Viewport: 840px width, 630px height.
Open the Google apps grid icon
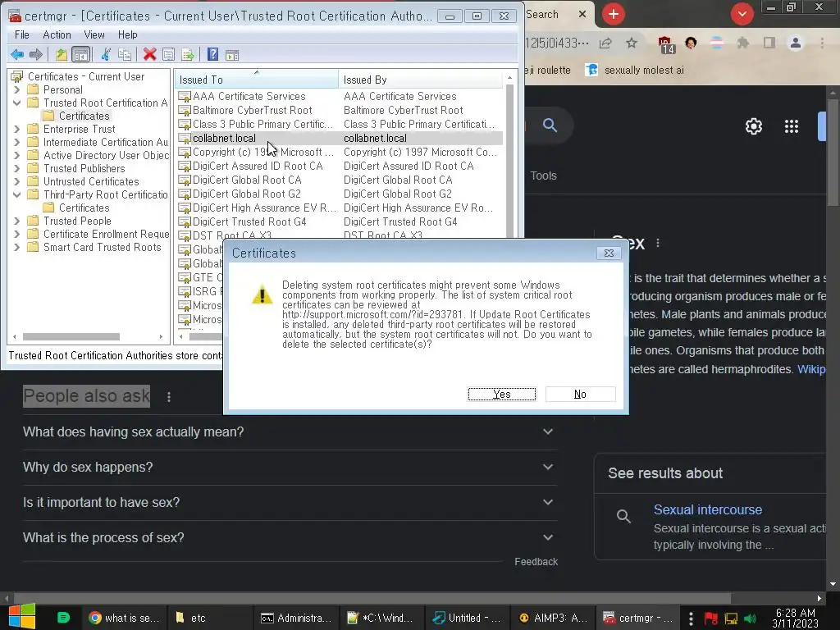[792, 126]
